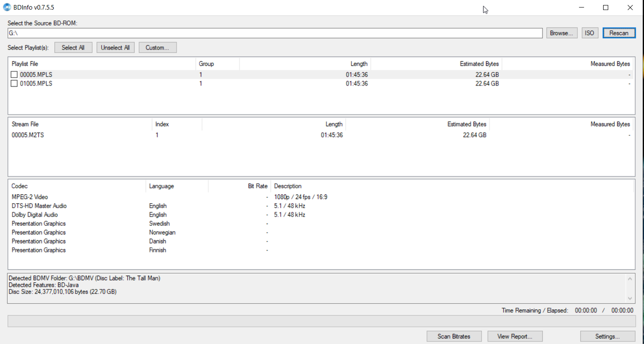Sort playlists by Group column header

pyautogui.click(x=217, y=64)
